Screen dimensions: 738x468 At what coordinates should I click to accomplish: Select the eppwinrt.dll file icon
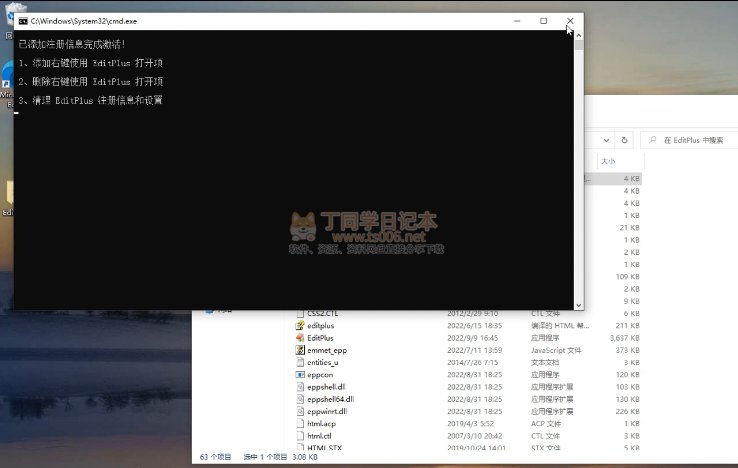300,411
